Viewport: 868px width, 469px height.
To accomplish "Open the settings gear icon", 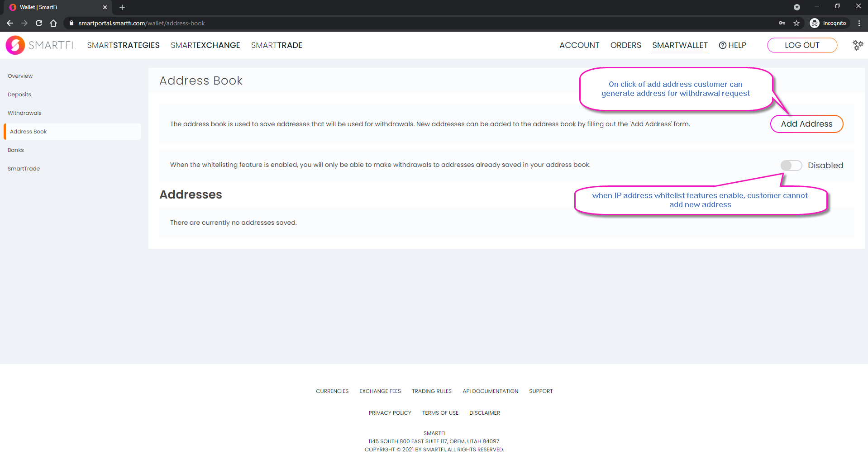I will click(858, 45).
